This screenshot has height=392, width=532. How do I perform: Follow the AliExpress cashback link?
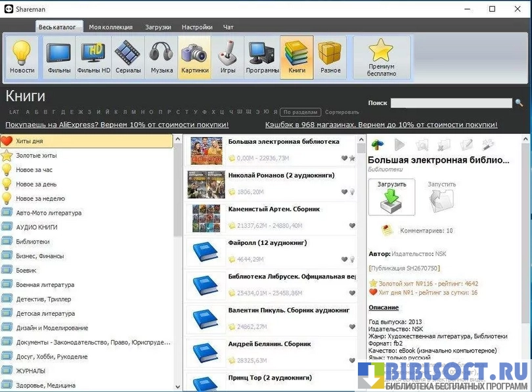pos(117,124)
